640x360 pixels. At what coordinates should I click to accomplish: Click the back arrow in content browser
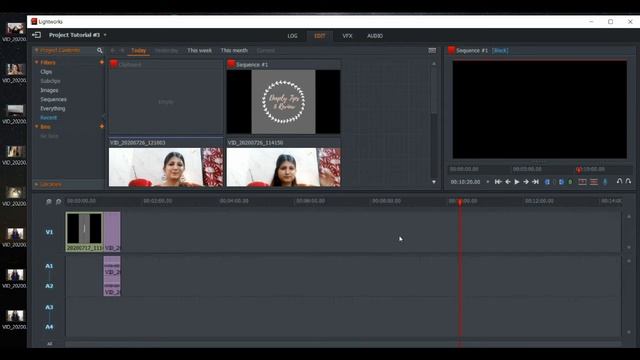(113, 51)
